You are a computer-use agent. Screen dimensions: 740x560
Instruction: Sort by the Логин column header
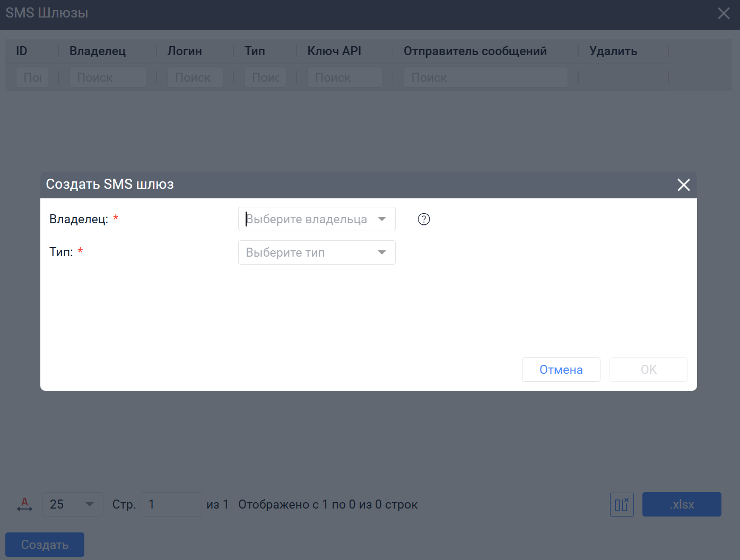point(185,51)
